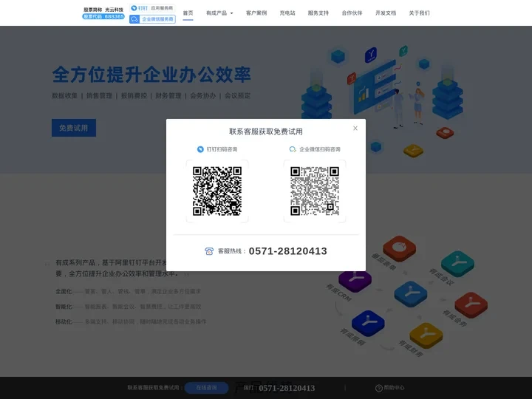Click the 全面化 feature line
Image resolution: width=532 pixels, height=399 pixels.
click(129, 291)
